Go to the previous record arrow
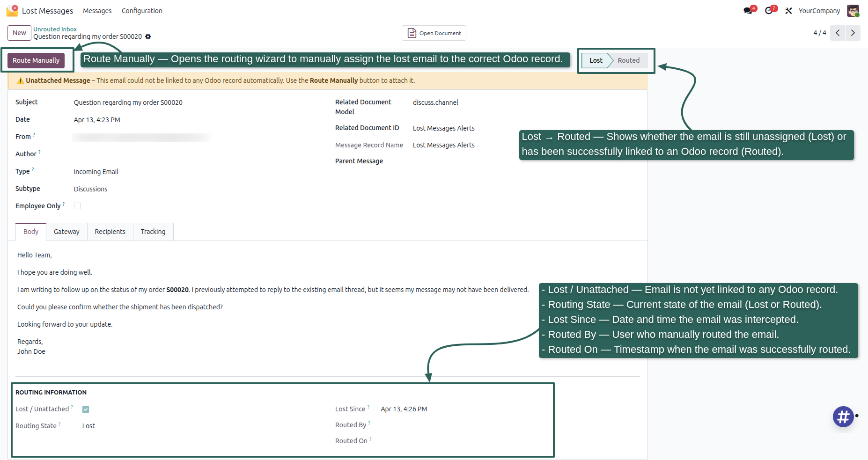 coord(838,33)
